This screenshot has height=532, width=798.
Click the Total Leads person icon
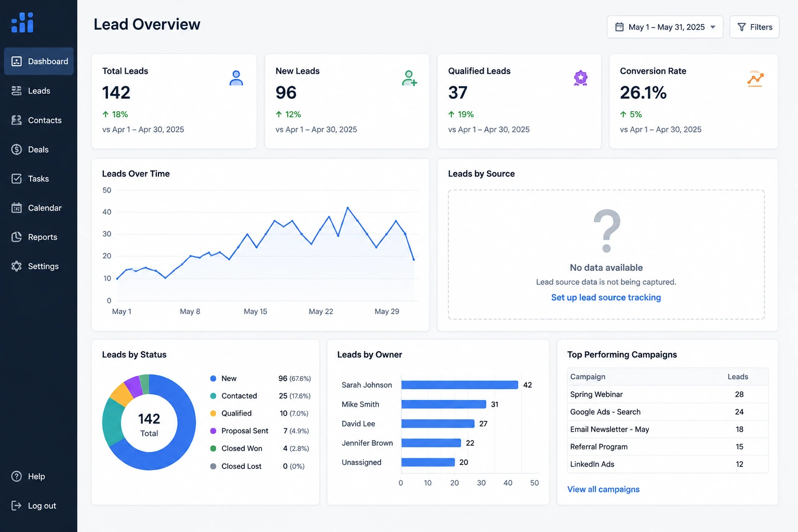point(236,78)
